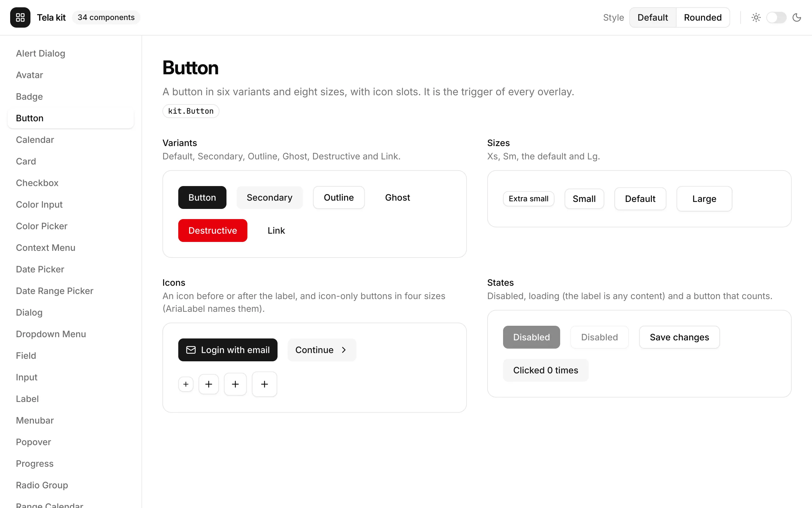Open Color Input in the sidebar
The height and width of the screenshot is (508, 812).
[71, 204]
